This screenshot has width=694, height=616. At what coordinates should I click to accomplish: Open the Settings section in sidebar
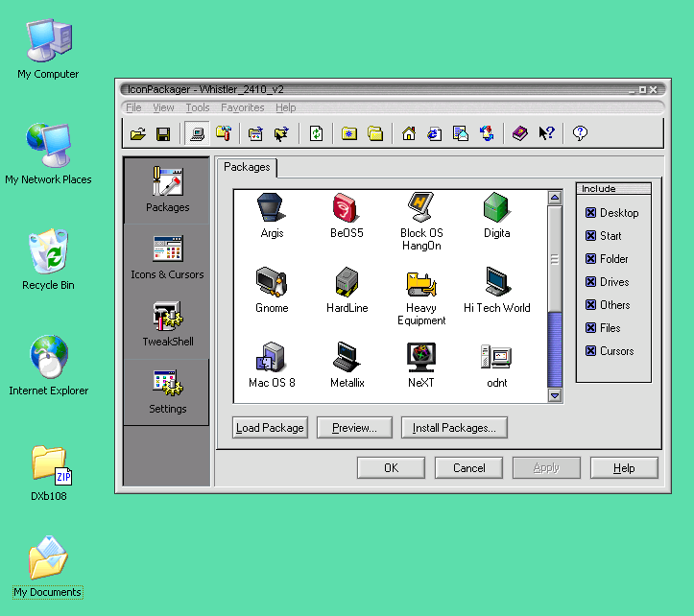point(167,392)
